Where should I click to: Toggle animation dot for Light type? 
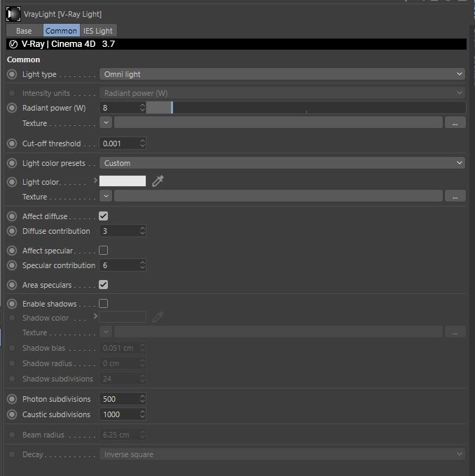point(12,74)
